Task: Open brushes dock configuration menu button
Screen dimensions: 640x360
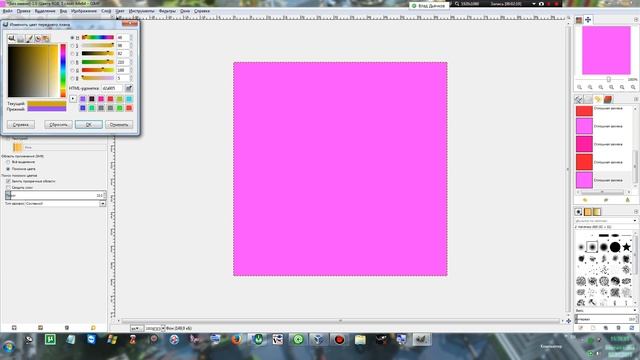Action: [x=636, y=211]
